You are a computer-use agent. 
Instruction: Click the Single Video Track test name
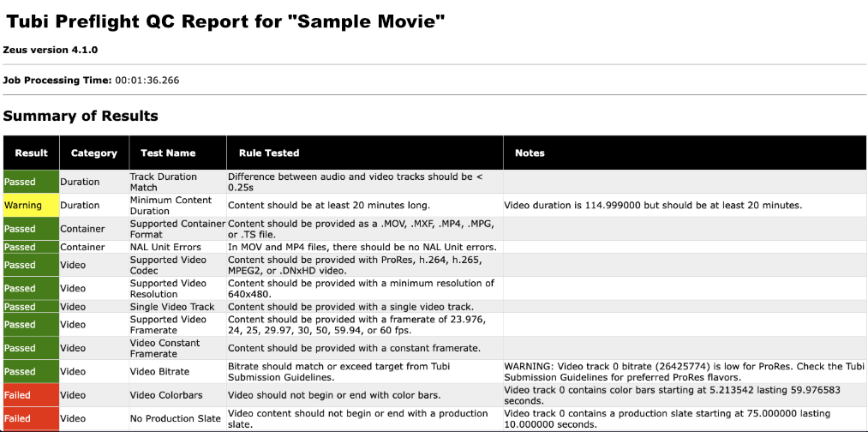click(172, 306)
